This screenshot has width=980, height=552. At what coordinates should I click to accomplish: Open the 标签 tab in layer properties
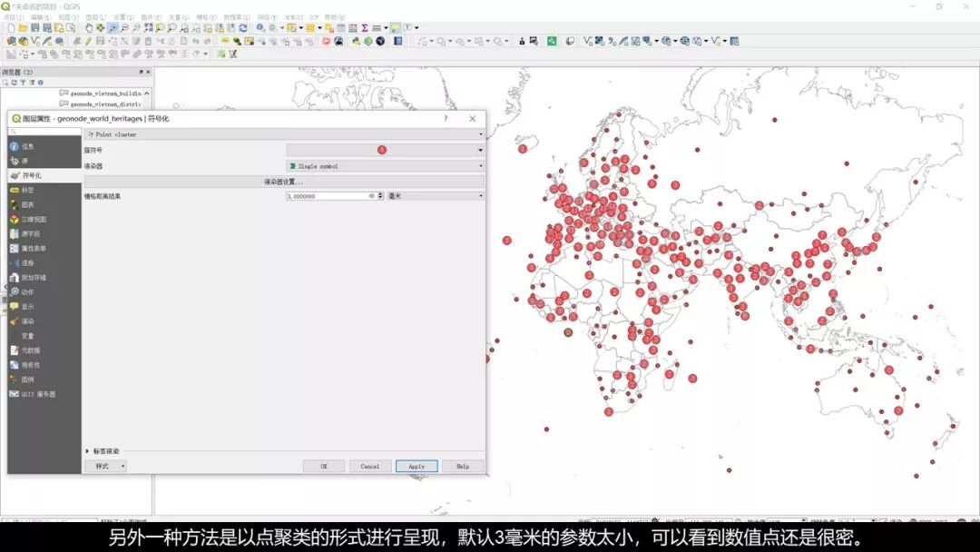(44, 190)
